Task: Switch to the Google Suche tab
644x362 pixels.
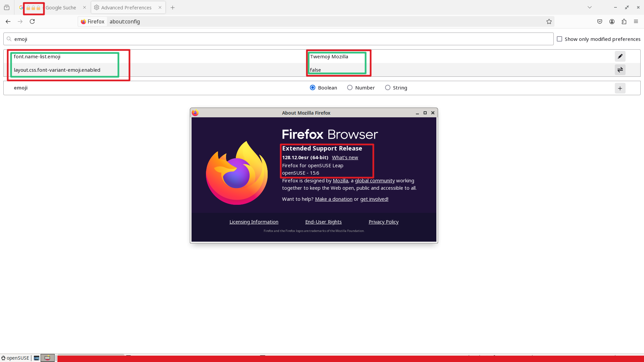Action: (60, 7)
